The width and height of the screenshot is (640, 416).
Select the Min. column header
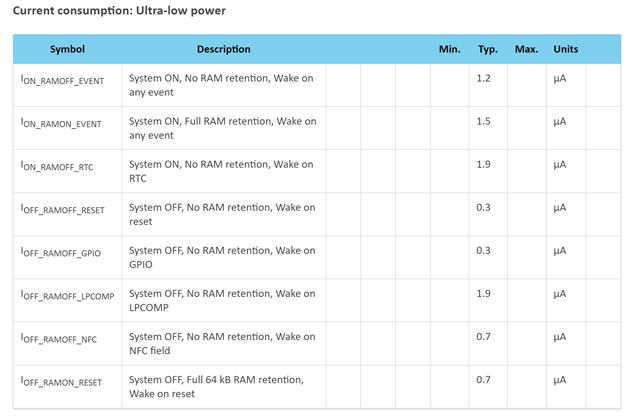pos(449,49)
